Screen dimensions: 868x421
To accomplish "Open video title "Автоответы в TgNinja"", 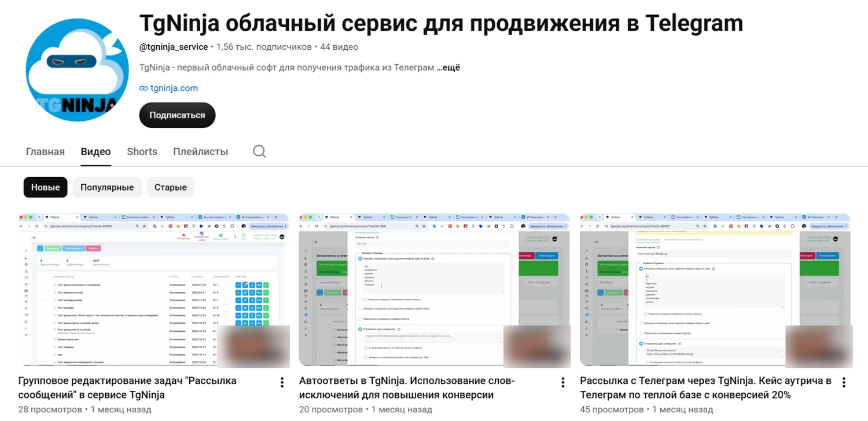I will click(407, 388).
